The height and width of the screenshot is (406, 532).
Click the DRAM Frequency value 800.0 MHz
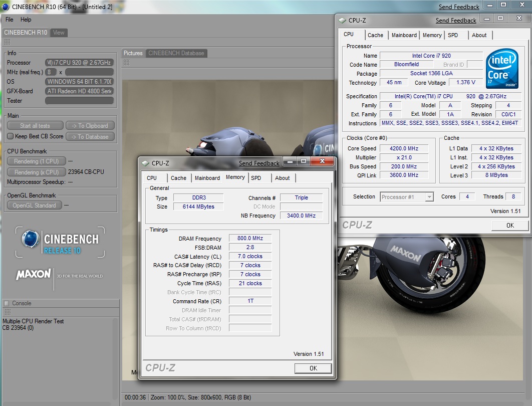(x=250, y=238)
